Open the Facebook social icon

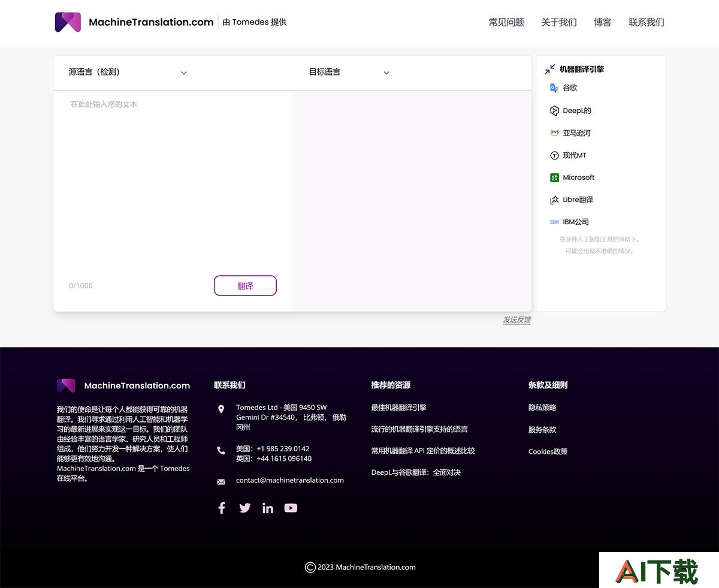[221, 508]
